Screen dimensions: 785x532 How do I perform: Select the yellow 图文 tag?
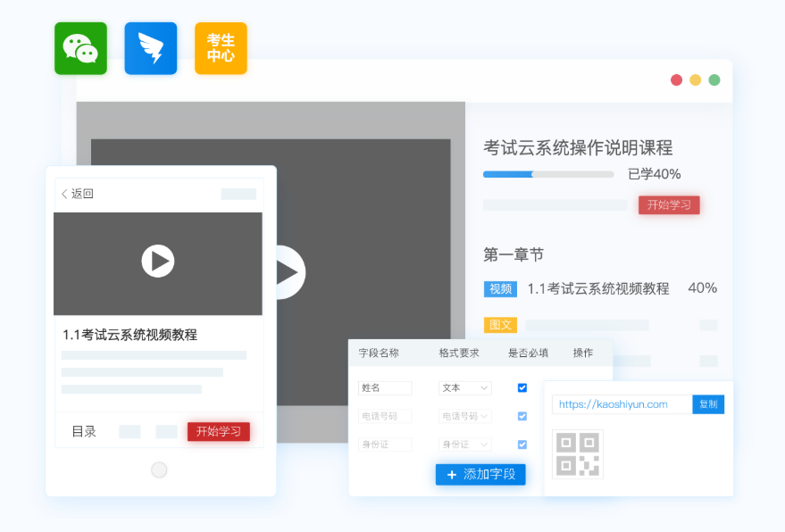(500, 325)
